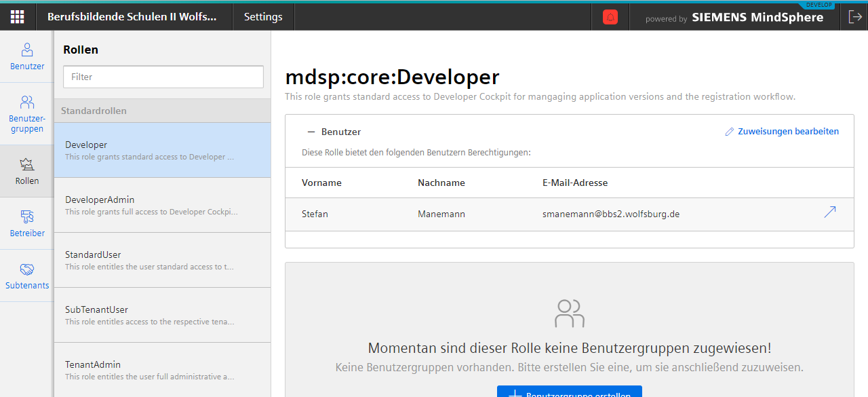Open Benutzergruppen section in sidebar
This screenshot has height=397, width=868.
click(27, 114)
